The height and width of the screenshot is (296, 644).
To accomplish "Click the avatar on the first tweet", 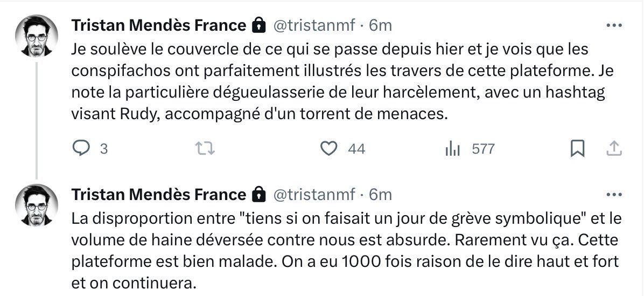I will [37, 36].
